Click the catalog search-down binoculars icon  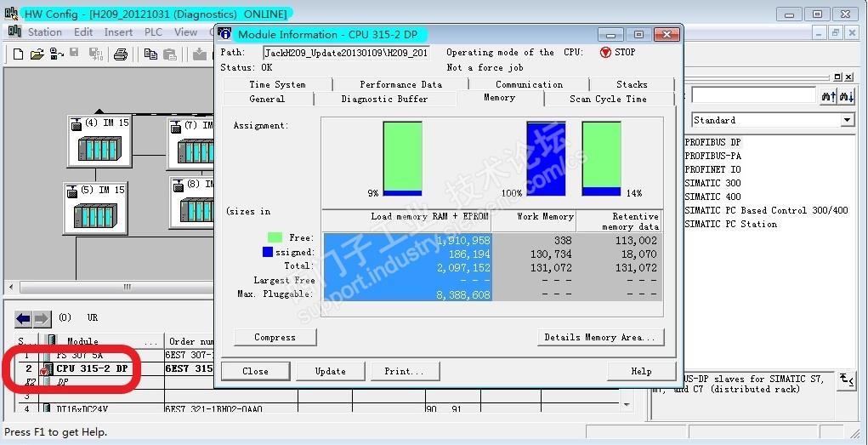click(x=847, y=96)
